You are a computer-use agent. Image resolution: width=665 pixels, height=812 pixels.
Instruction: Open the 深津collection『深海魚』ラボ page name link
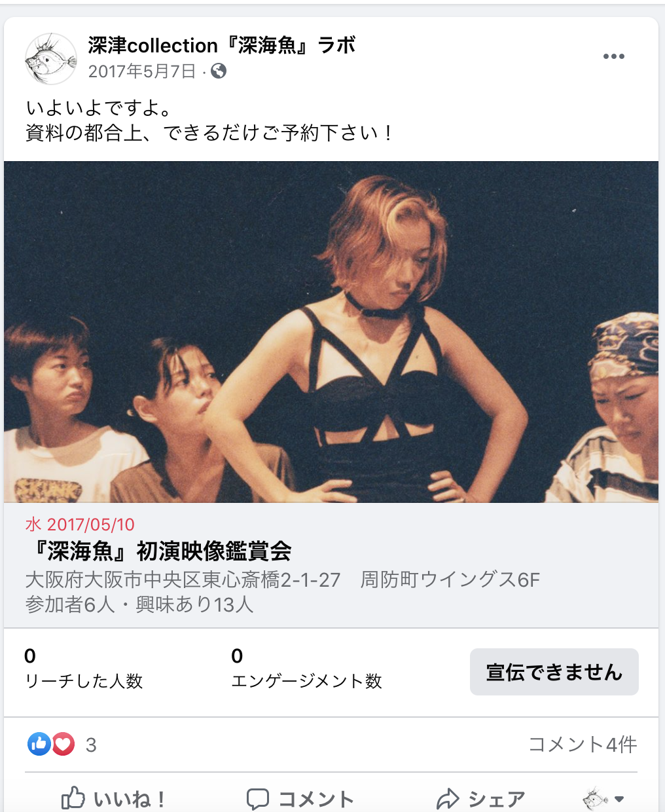[x=222, y=46]
